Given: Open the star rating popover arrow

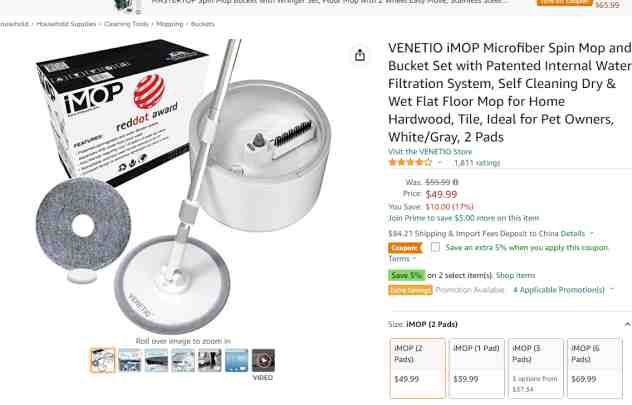Looking at the screenshot, I should (x=440, y=163).
